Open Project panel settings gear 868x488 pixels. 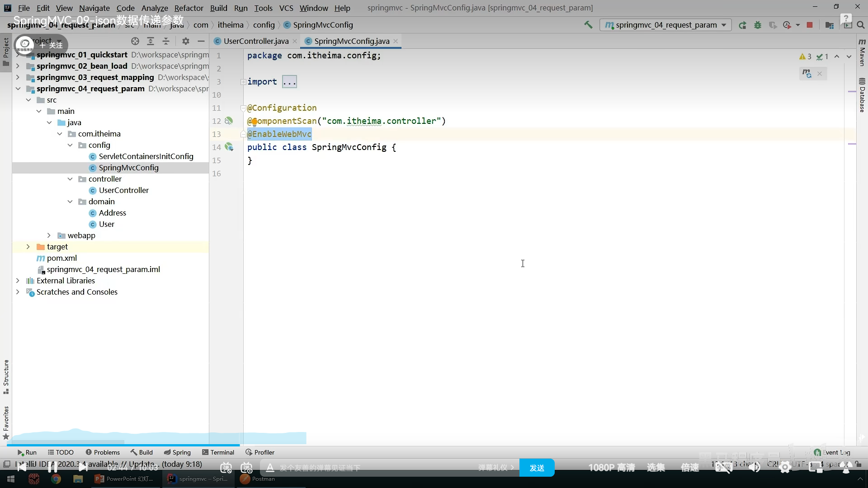[185, 41]
